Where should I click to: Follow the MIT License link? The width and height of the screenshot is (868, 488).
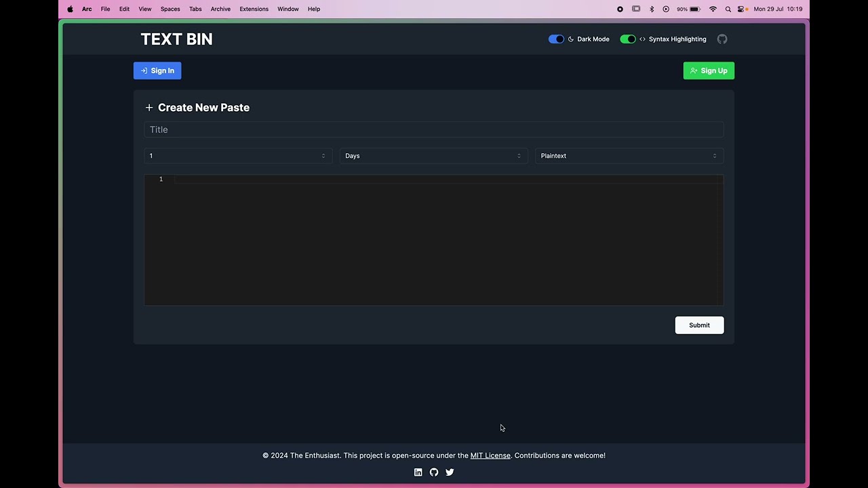pyautogui.click(x=490, y=455)
